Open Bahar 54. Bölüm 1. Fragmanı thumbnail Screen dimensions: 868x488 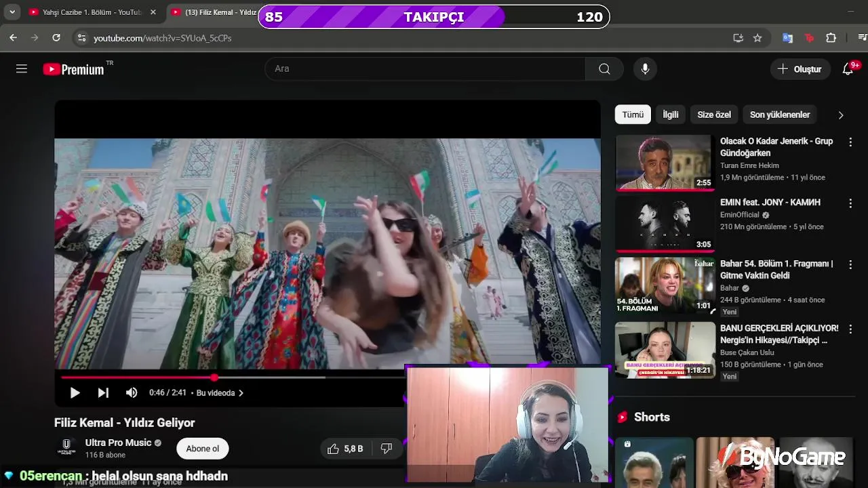[665, 285]
